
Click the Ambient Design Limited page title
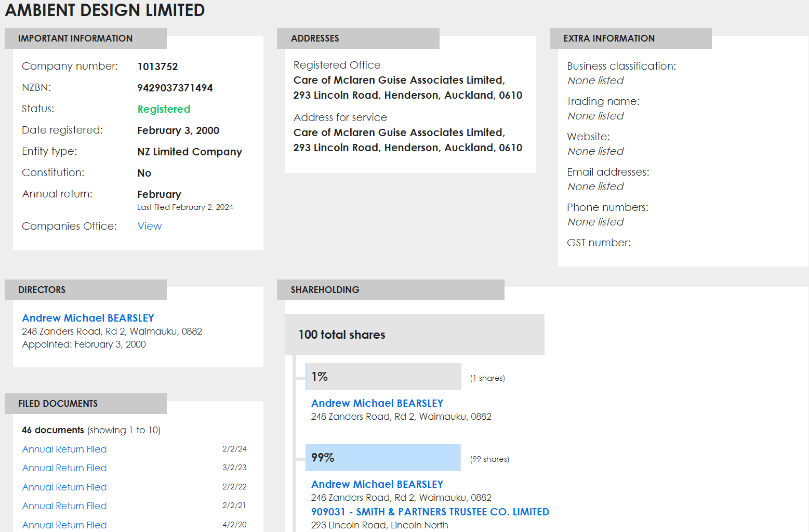tap(105, 10)
